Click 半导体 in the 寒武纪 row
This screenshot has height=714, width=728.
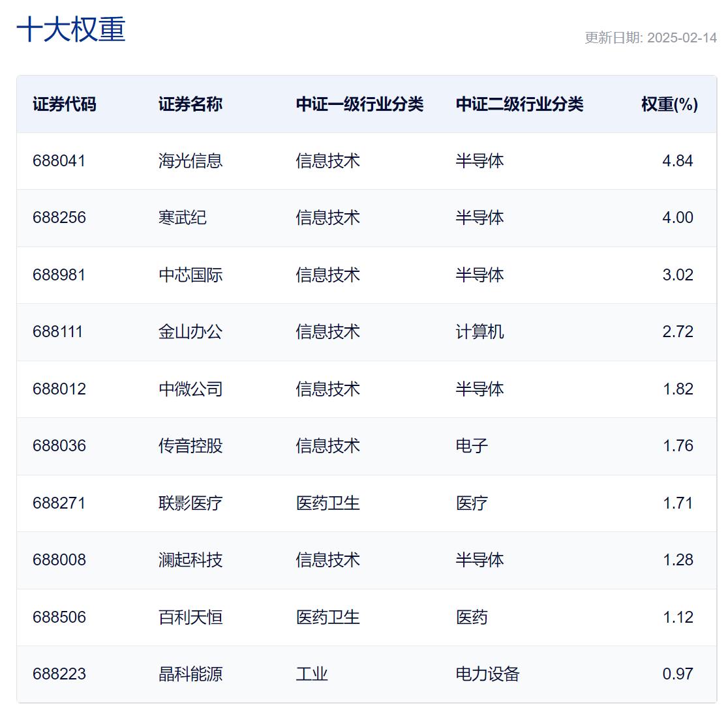[x=479, y=217]
